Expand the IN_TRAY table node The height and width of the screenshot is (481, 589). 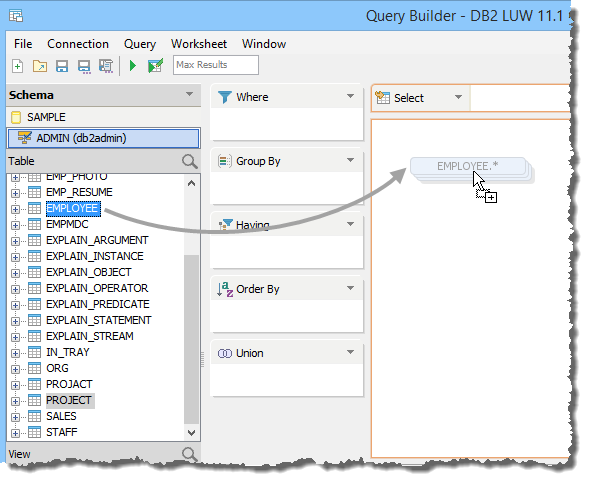tap(15, 353)
